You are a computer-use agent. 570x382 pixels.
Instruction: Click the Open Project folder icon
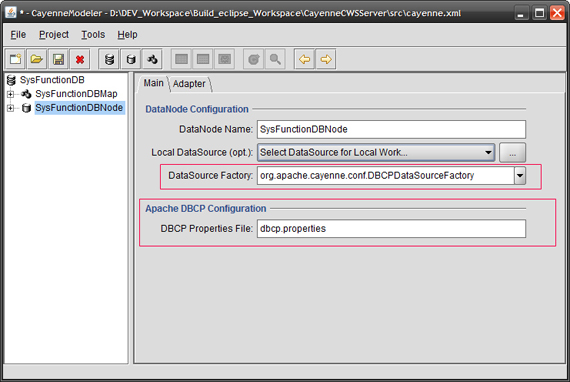point(36,59)
